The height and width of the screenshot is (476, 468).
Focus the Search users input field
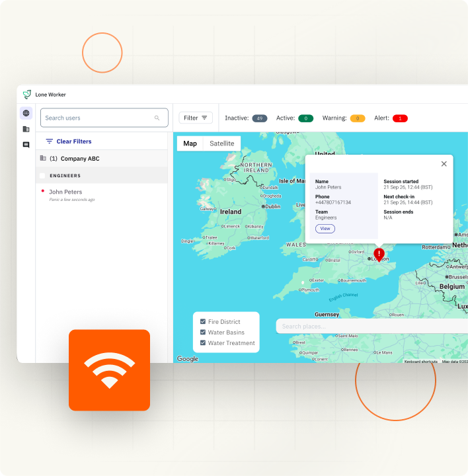[104, 118]
